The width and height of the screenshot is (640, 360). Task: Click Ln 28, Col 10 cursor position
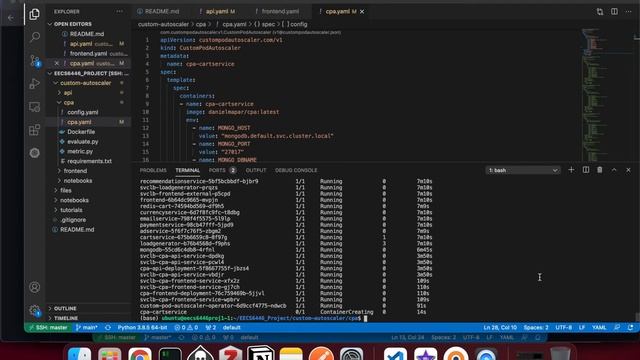tap(500, 327)
